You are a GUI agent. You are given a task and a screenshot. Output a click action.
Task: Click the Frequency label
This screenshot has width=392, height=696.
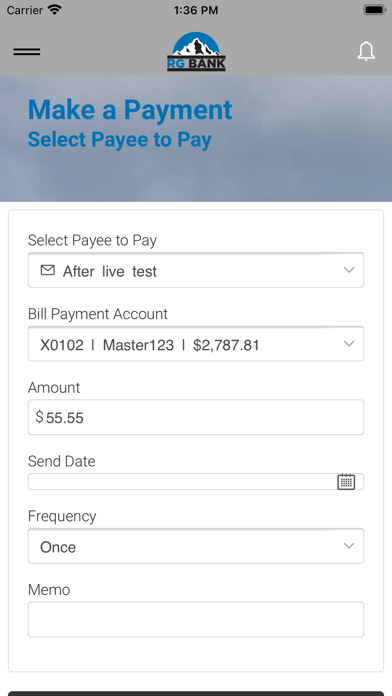(62, 516)
